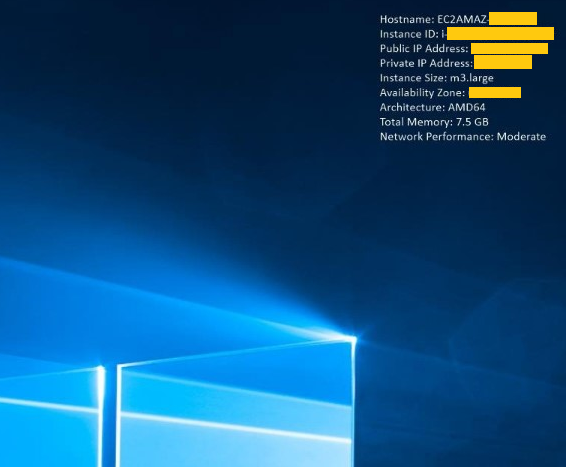Click the yellow box hiding the private IP

(x=503, y=62)
